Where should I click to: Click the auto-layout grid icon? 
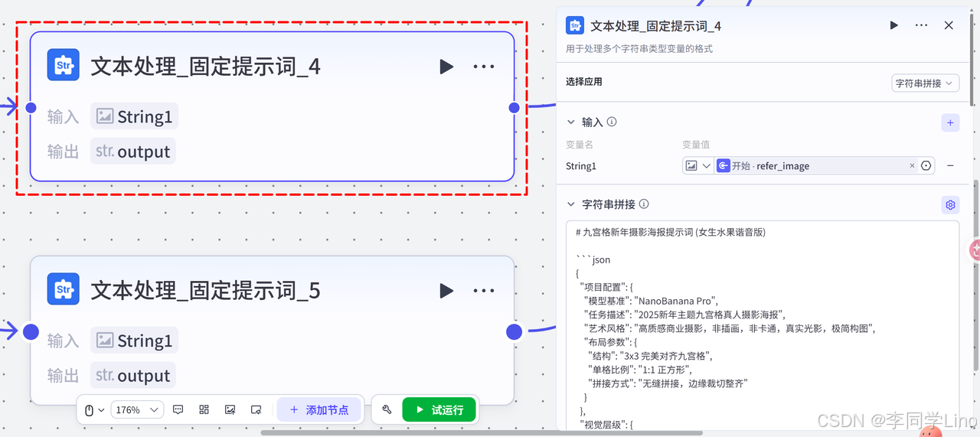pos(204,410)
